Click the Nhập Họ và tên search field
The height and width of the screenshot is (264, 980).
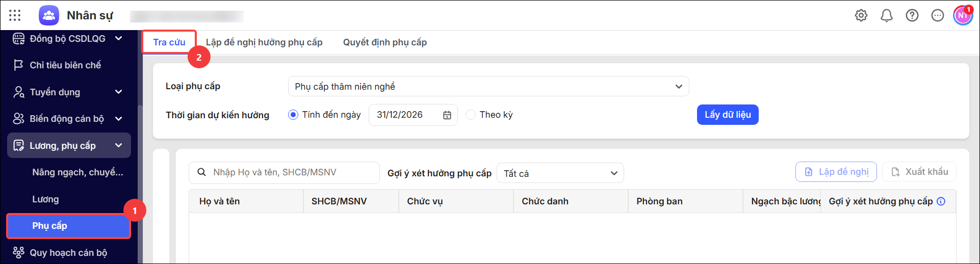284,172
